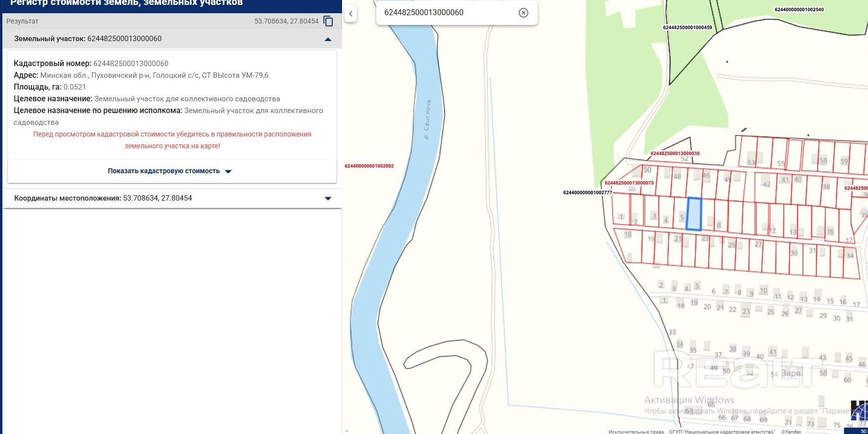Screen dimensions: 868x434
Task: Hide the side panel with the back arrow
Action: point(350,14)
